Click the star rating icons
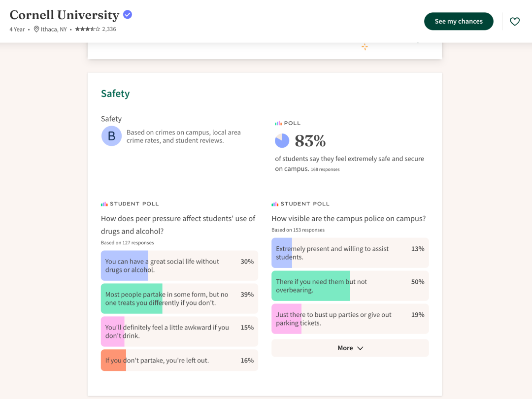This screenshot has height=399, width=532. [88, 29]
